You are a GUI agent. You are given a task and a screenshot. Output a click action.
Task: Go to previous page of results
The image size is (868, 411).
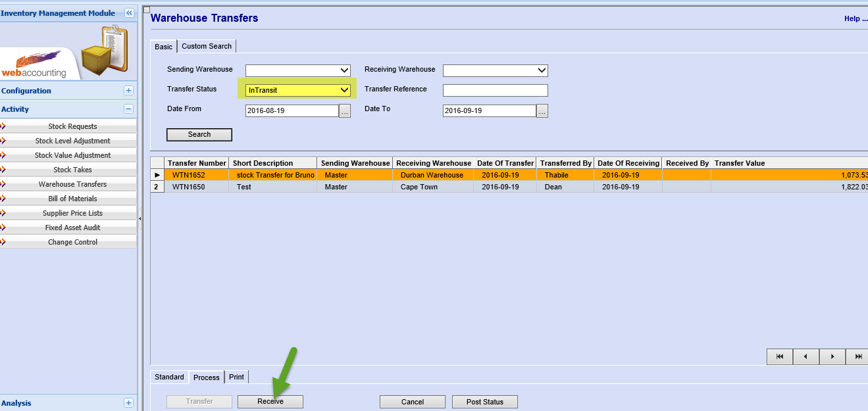click(x=806, y=356)
